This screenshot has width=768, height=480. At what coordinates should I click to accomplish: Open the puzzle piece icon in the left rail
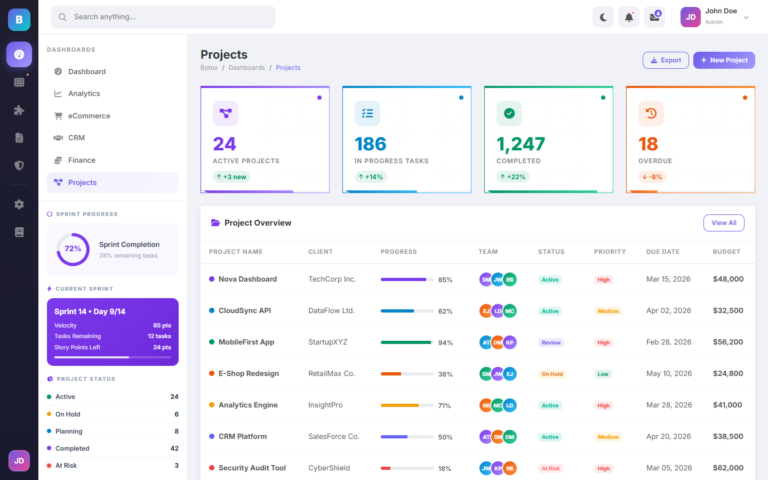(x=19, y=110)
